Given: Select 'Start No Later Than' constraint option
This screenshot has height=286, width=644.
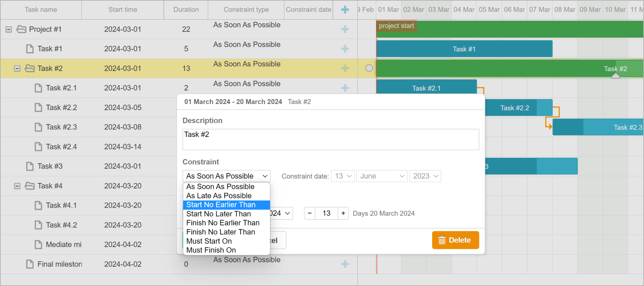Looking at the screenshot, I should point(219,214).
